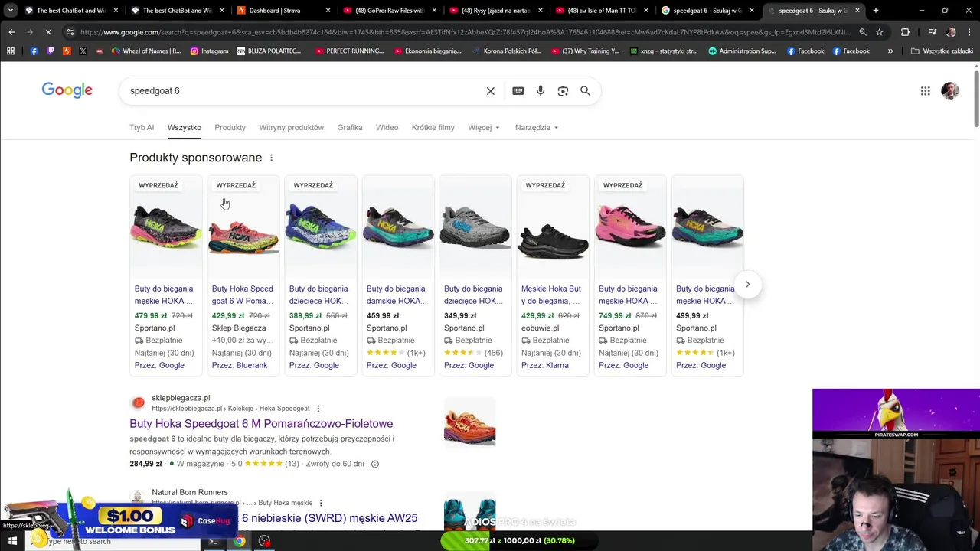Image resolution: width=980 pixels, height=551 pixels.
Task: Switch to the Tryb AI tab
Action: click(142, 128)
